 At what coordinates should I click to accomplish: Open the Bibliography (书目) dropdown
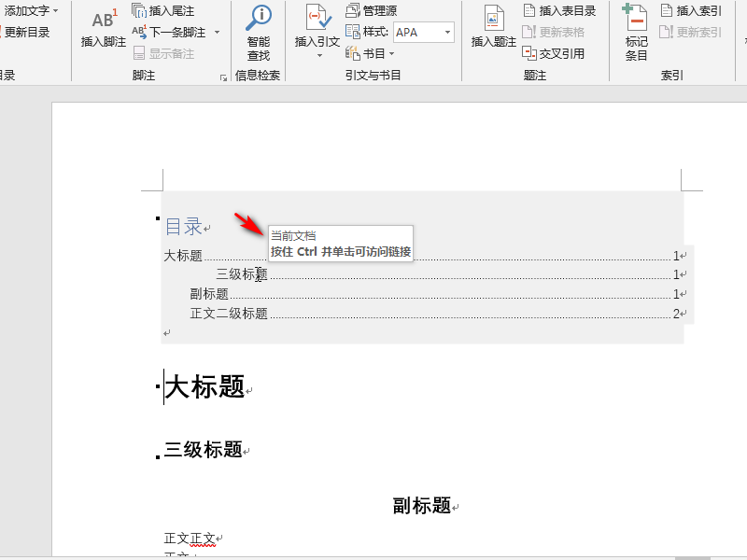click(x=370, y=53)
